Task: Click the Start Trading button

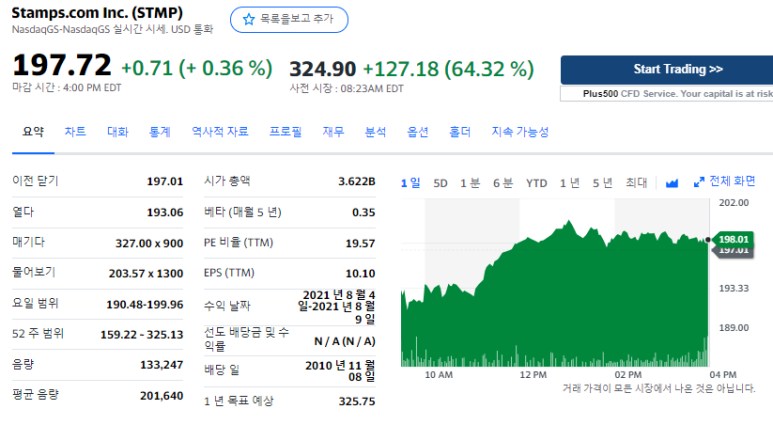Action: click(667, 70)
